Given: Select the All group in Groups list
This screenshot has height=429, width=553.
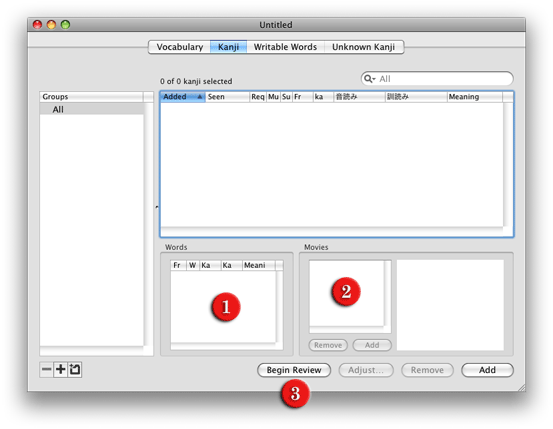Looking at the screenshot, I should click(x=92, y=109).
